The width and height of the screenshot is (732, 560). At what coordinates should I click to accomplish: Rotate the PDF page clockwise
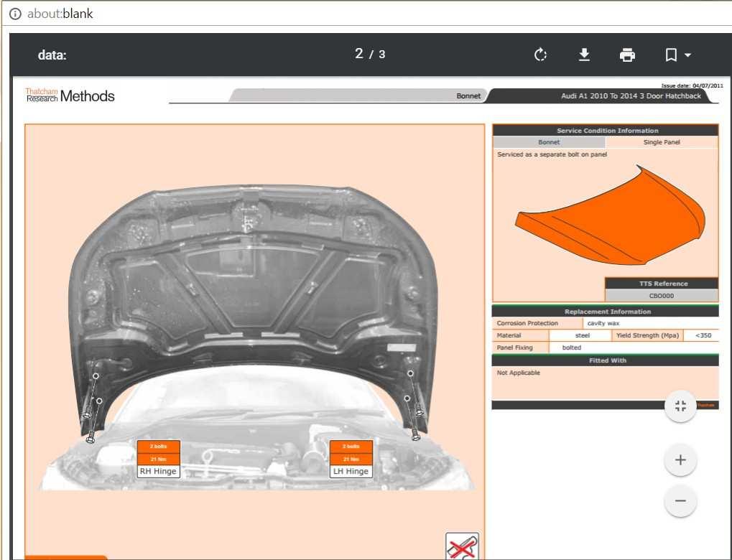pos(540,55)
